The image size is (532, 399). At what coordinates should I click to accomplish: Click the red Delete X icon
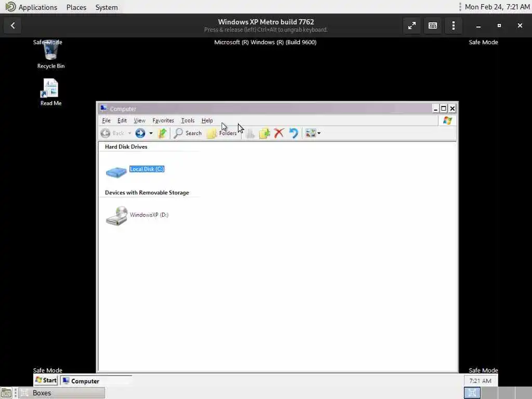279,133
